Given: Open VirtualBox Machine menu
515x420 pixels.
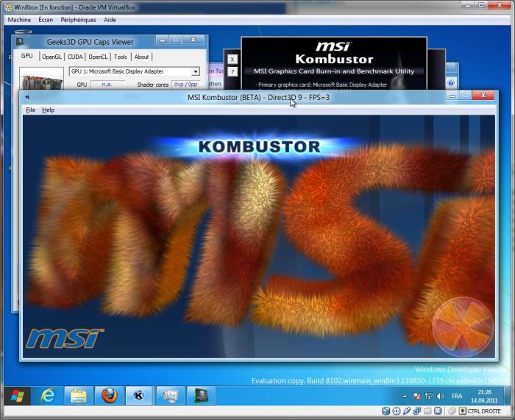Looking at the screenshot, I should (x=19, y=20).
